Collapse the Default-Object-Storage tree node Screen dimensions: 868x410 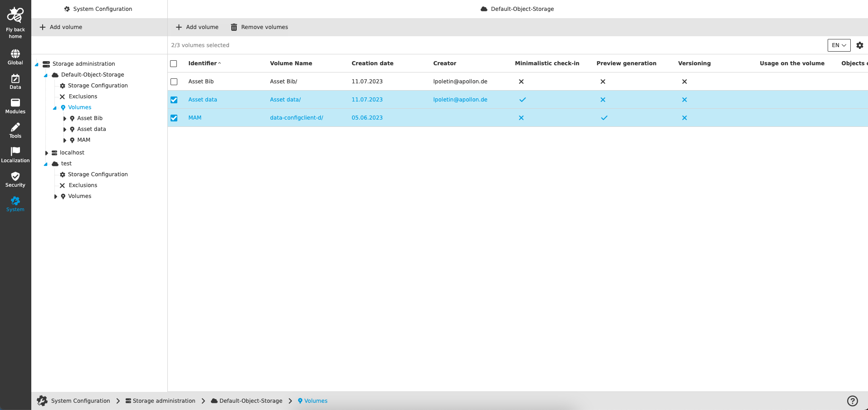pos(44,75)
